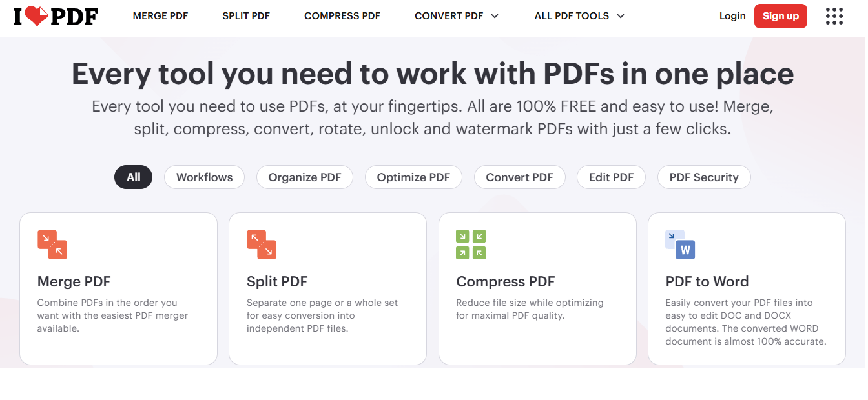Open the PDF to Word card title
The height and width of the screenshot is (400, 868).
click(x=707, y=281)
